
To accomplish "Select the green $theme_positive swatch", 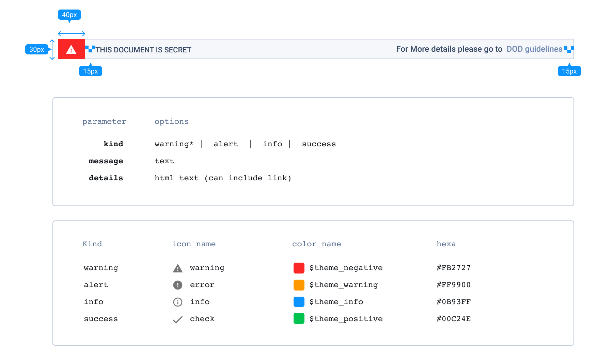I will 299,319.
